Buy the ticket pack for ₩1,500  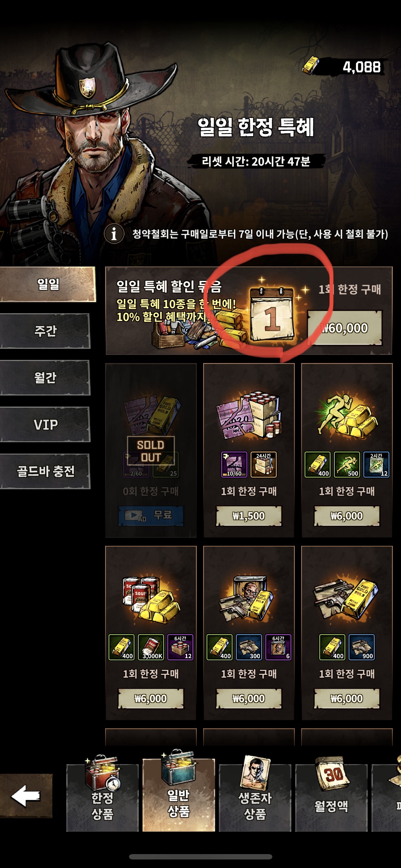tap(249, 516)
